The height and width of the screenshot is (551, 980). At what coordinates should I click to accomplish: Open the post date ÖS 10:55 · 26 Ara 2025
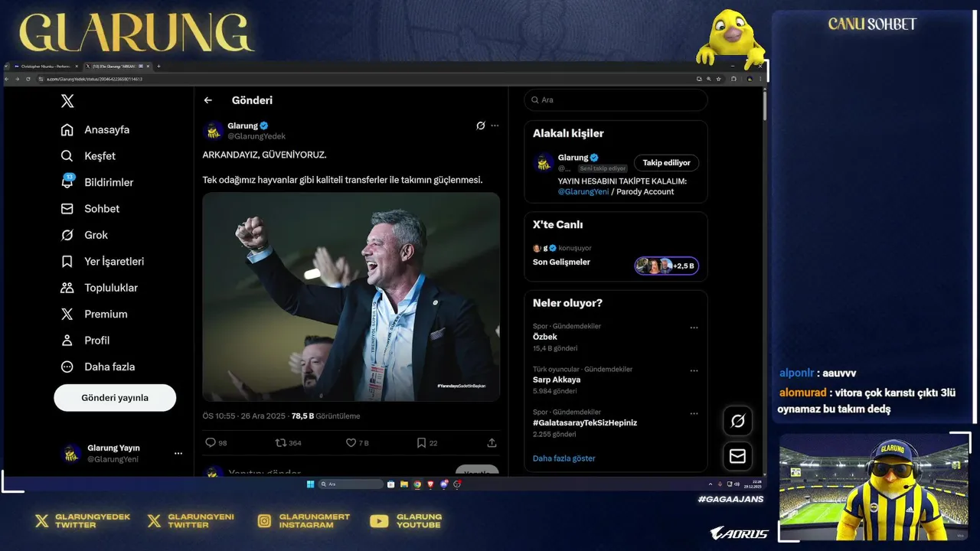[x=244, y=416]
